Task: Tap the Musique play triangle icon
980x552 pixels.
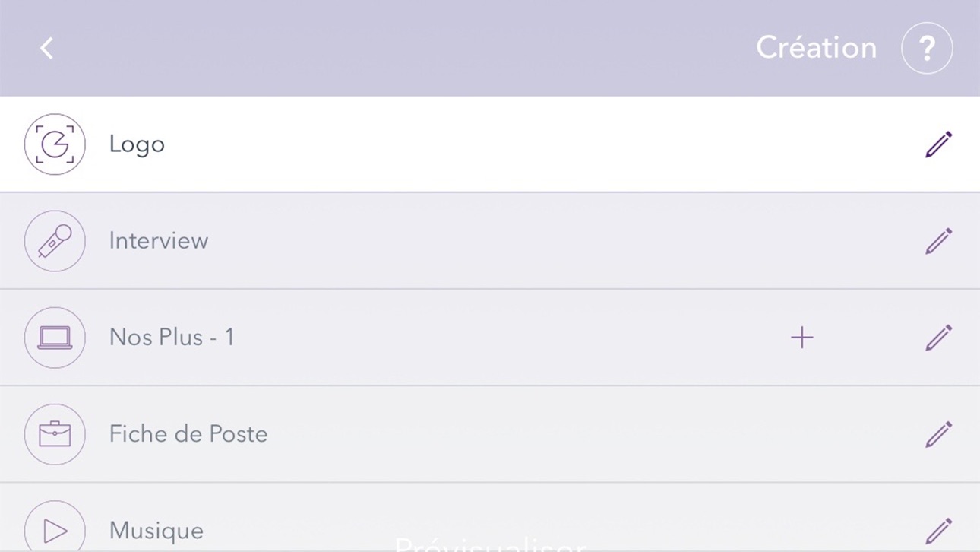Action: click(55, 529)
